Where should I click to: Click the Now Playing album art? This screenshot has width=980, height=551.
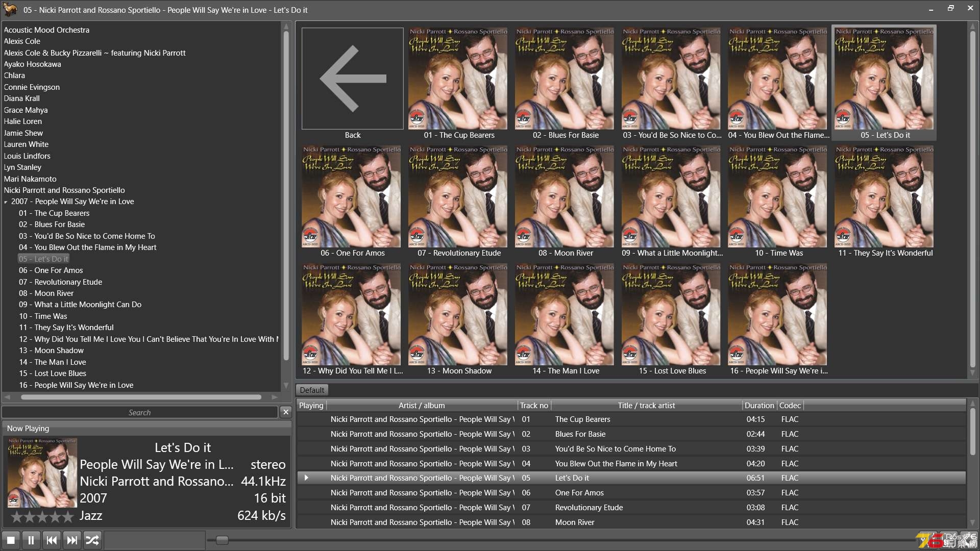coord(42,472)
